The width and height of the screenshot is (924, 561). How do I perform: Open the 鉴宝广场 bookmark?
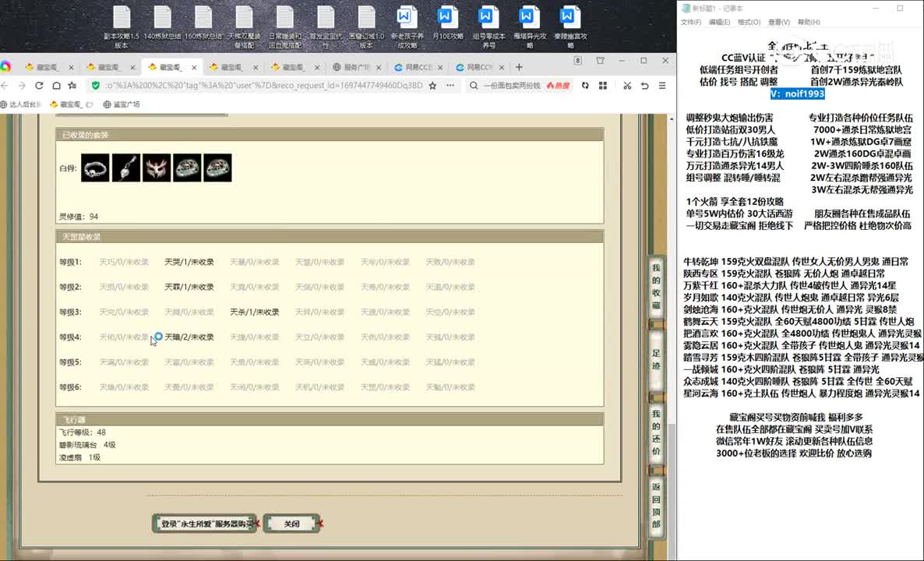122,104
